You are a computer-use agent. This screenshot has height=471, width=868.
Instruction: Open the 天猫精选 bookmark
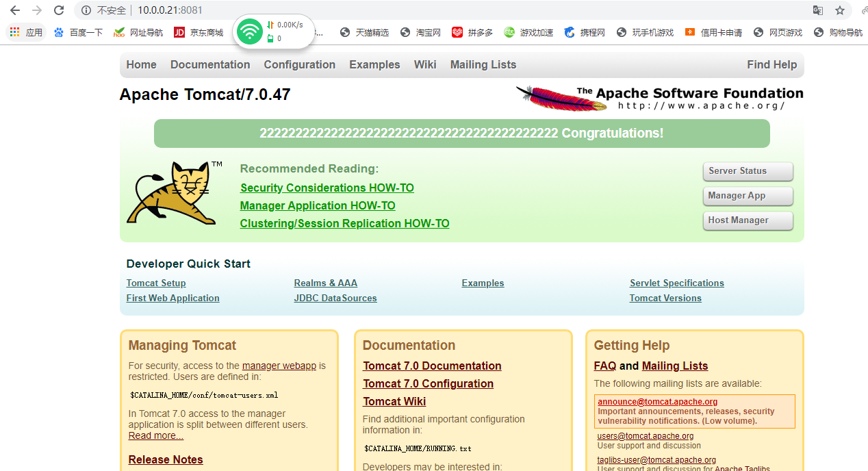pos(364,32)
